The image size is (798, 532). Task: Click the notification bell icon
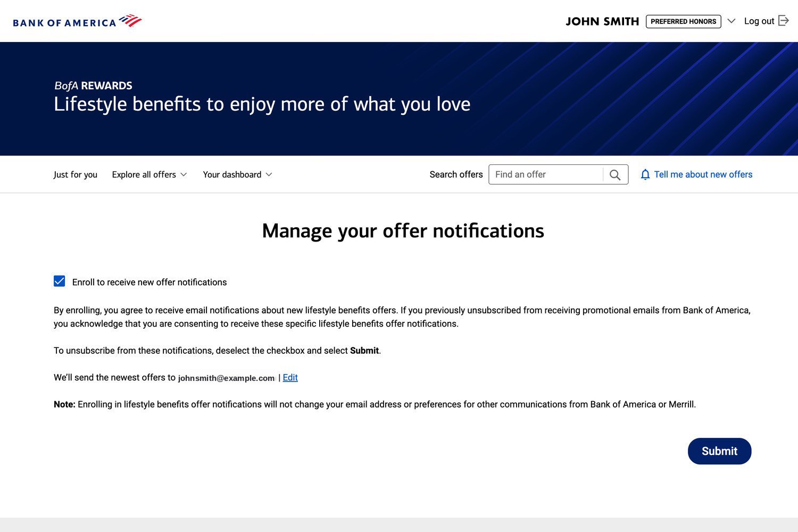point(645,174)
